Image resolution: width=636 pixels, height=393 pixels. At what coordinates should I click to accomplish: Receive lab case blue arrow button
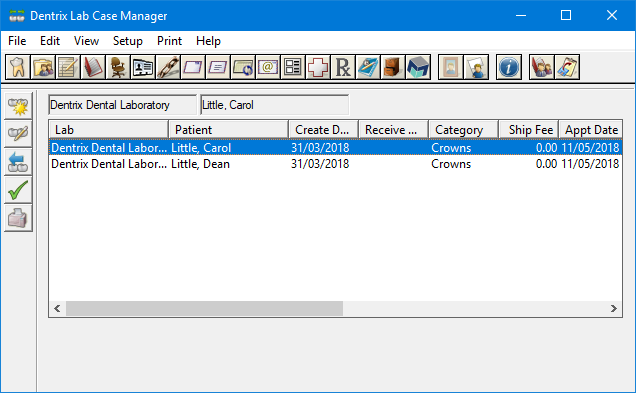pyautogui.click(x=18, y=162)
